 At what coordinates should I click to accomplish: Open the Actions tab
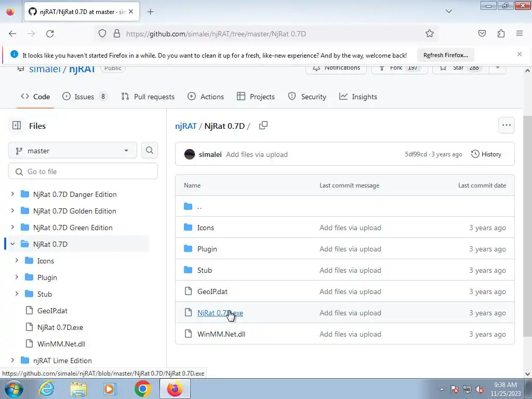point(206,97)
